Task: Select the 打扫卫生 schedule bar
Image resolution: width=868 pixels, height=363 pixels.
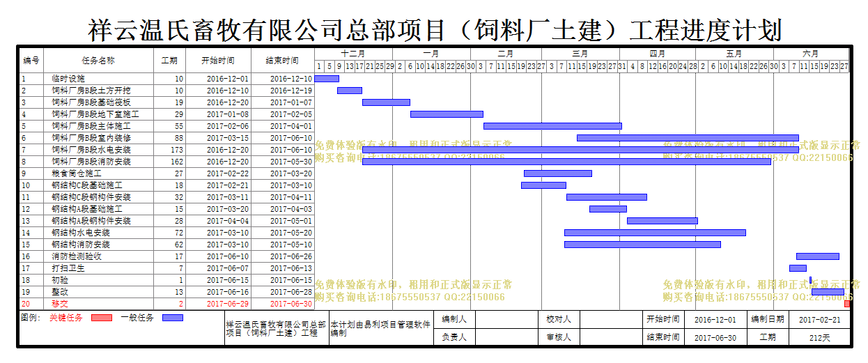Action: (798, 268)
